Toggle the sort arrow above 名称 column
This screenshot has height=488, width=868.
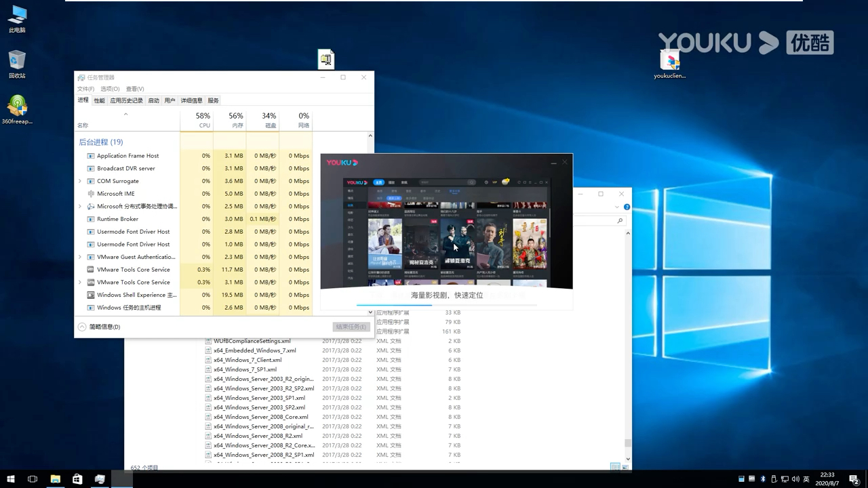125,115
